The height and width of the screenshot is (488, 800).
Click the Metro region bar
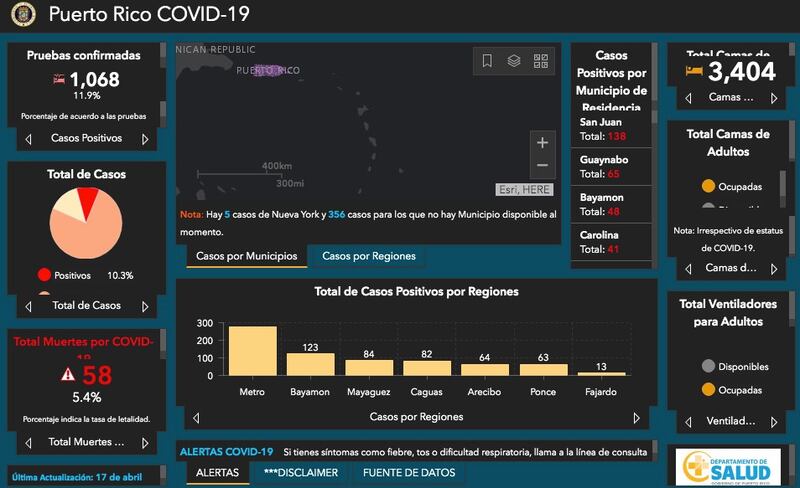coord(253,351)
